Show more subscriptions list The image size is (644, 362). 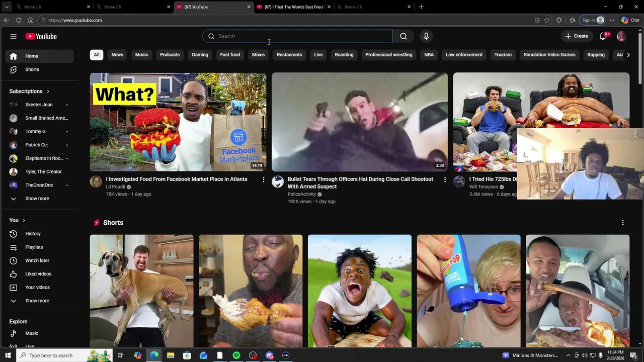coord(39,199)
